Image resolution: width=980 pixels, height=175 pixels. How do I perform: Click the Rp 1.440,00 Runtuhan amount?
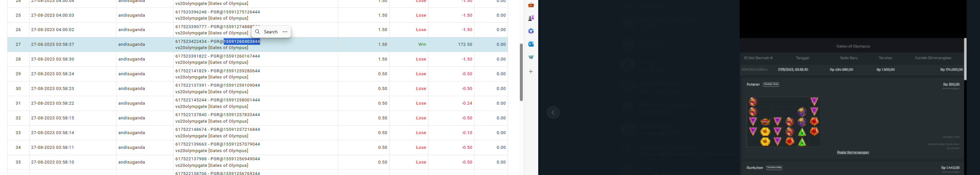click(950, 167)
